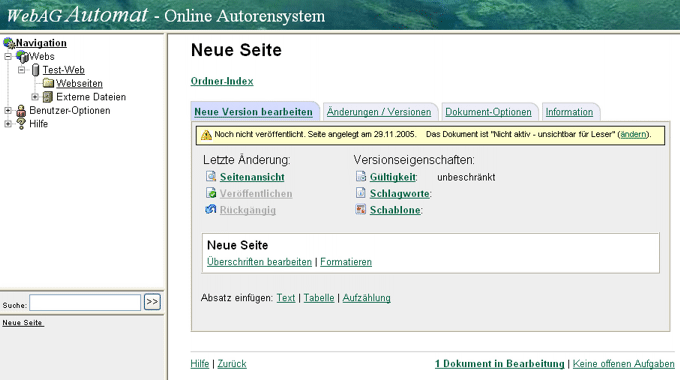Image resolution: width=680 pixels, height=380 pixels.
Task: Expand the Hilfe tree node
Action: tap(8, 124)
